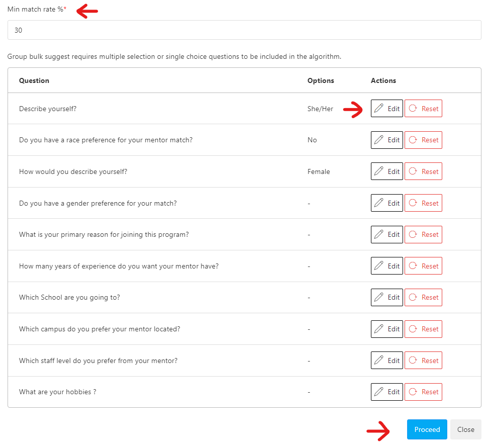Click the blue Proceed button
This screenshot has width=489, height=448.
[x=427, y=429]
